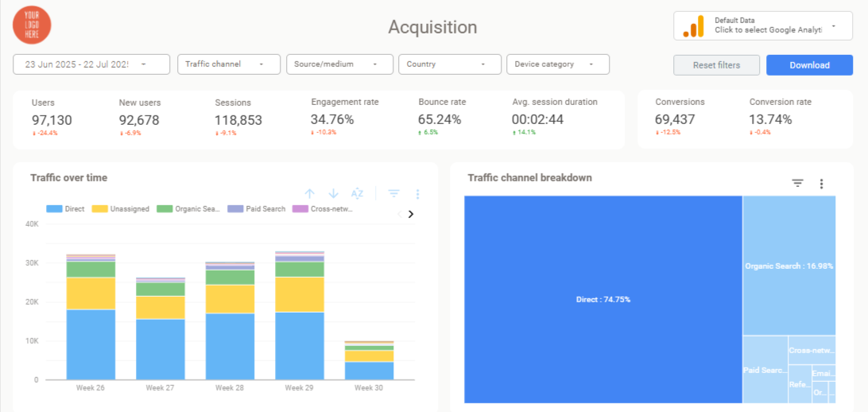Click the AZ sort icon above the traffic chart

coord(357,193)
